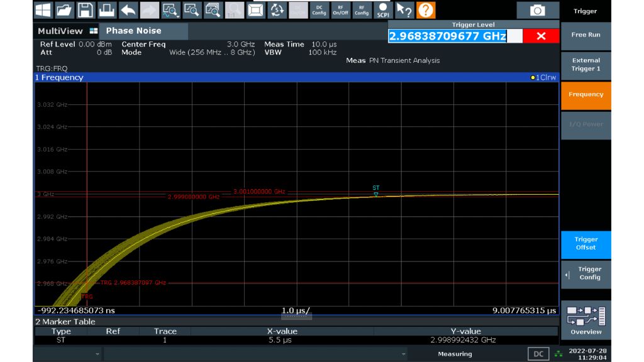
Task: Select the Phase Noise tab
Action: (x=133, y=31)
